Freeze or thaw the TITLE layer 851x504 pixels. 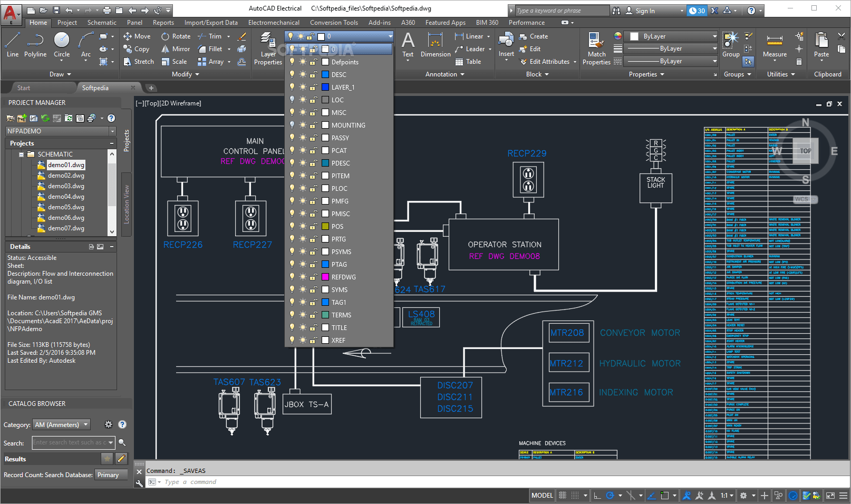click(x=303, y=327)
